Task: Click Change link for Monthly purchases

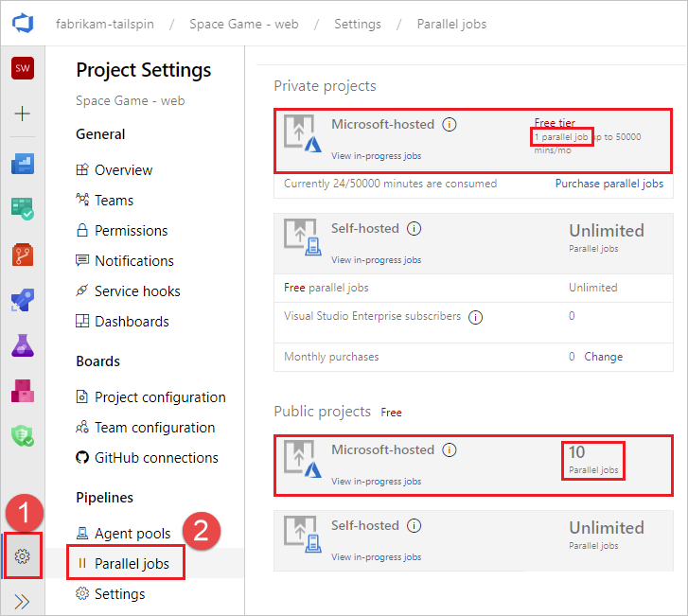Action: point(603,357)
